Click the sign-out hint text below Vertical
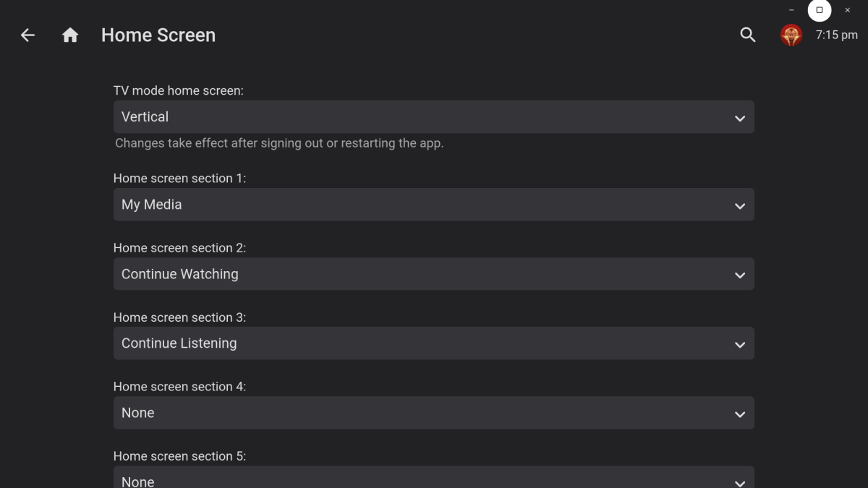Screen dimensions: 868x488 pos(279,142)
